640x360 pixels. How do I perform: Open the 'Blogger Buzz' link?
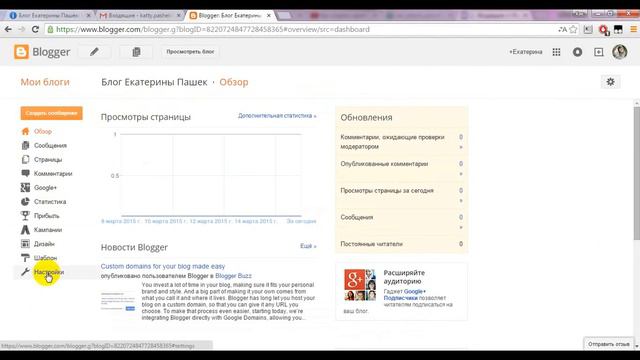(x=233, y=276)
